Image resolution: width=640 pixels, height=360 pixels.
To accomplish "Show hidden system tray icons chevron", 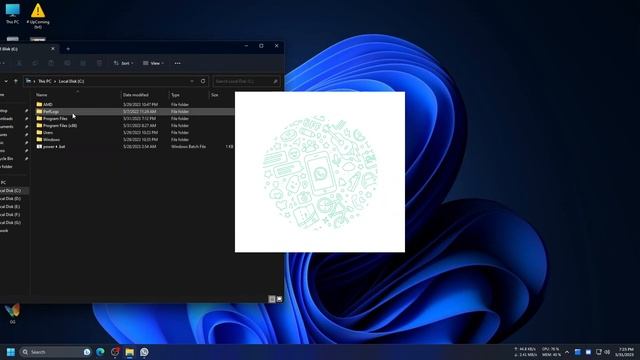I will pyautogui.click(x=567, y=352).
